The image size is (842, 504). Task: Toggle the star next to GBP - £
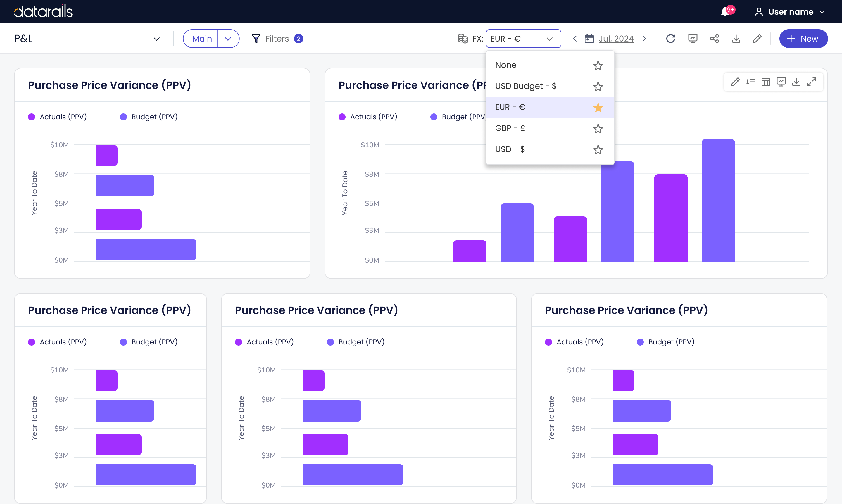pyautogui.click(x=598, y=129)
